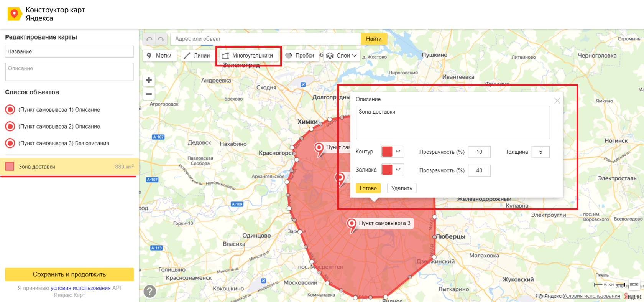Viewport: 644px width, 302px height.
Task: Redo the last map edit
Action: (x=161, y=39)
